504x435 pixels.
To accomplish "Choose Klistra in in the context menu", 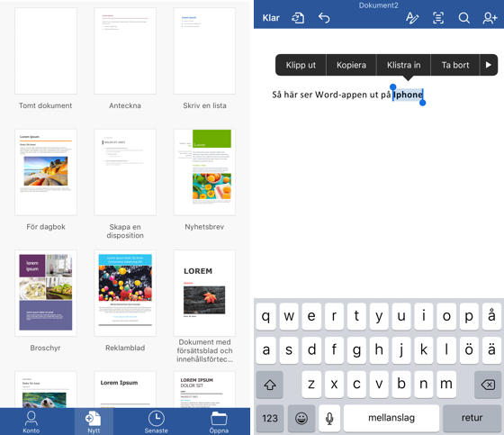I will click(404, 65).
